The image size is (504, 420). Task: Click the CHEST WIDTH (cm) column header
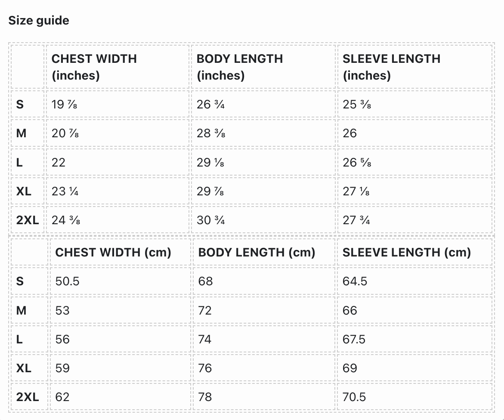pyautogui.click(x=113, y=252)
